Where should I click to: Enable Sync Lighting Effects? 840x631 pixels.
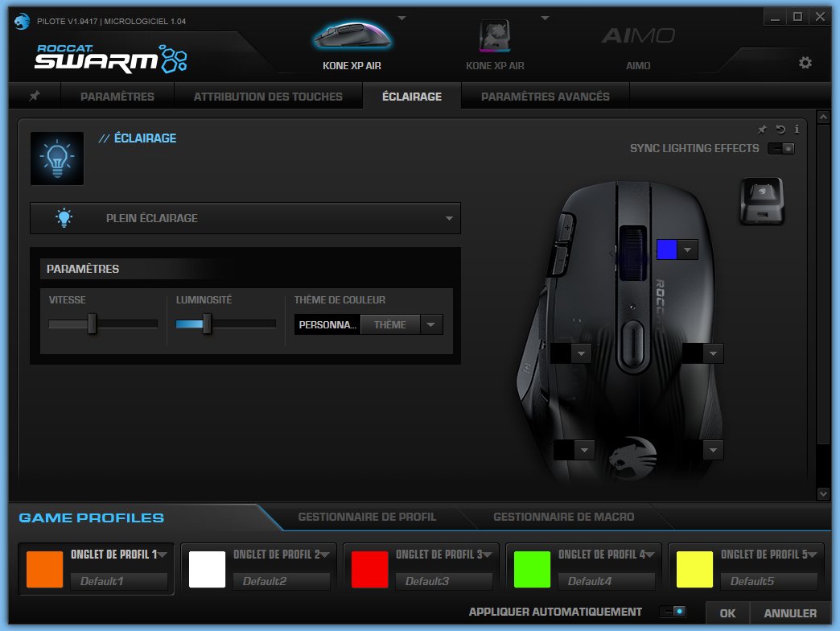pos(781,148)
